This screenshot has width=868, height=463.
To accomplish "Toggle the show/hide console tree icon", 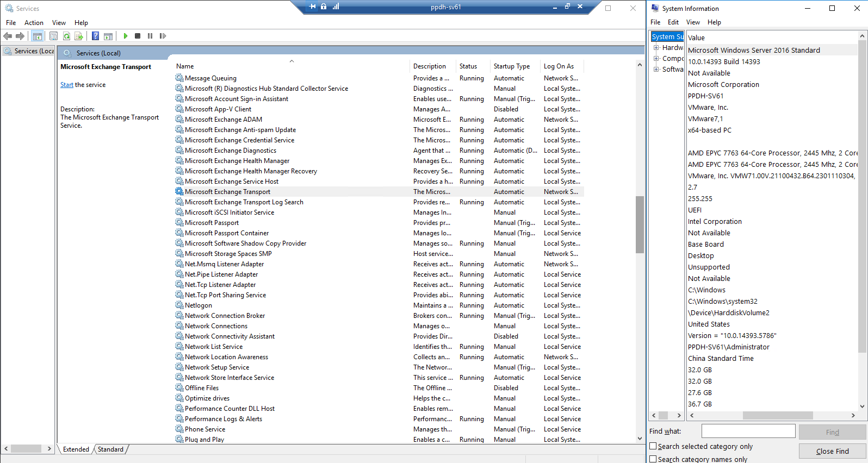I will (x=37, y=36).
